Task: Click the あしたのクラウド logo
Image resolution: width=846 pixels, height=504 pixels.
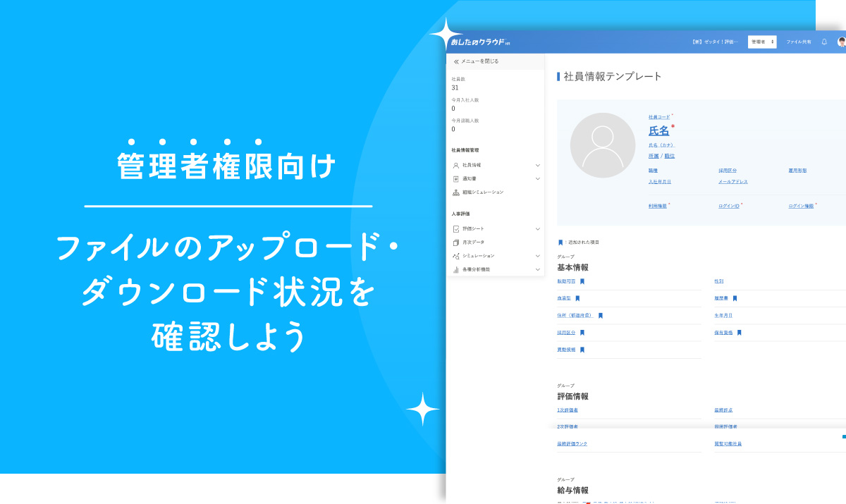Action: click(x=479, y=42)
